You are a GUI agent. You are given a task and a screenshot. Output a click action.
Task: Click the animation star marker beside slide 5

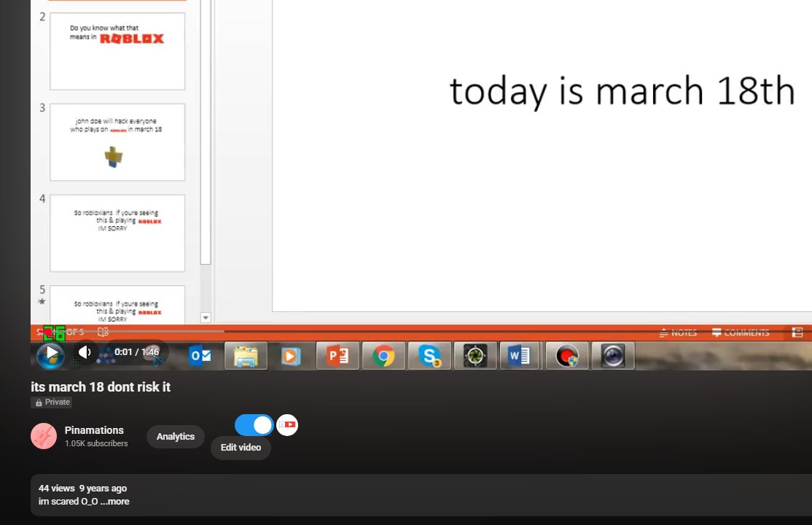click(42, 302)
